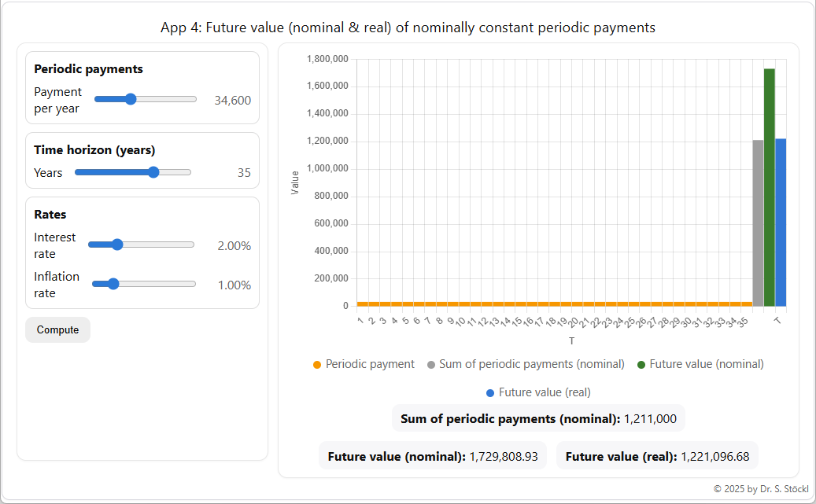Click the app title at the top

pos(408,27)
